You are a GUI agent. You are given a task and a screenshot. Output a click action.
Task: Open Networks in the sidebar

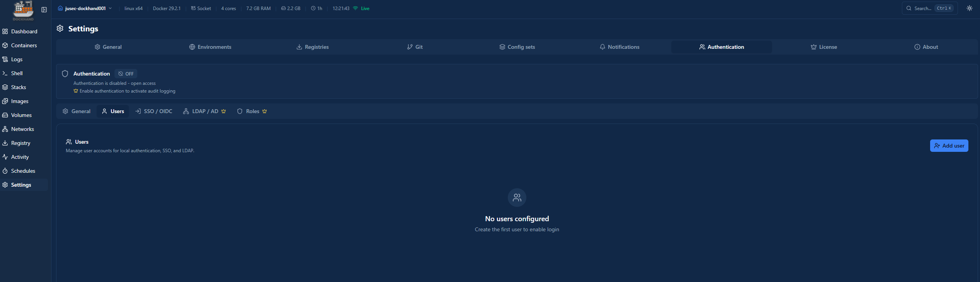22,129
